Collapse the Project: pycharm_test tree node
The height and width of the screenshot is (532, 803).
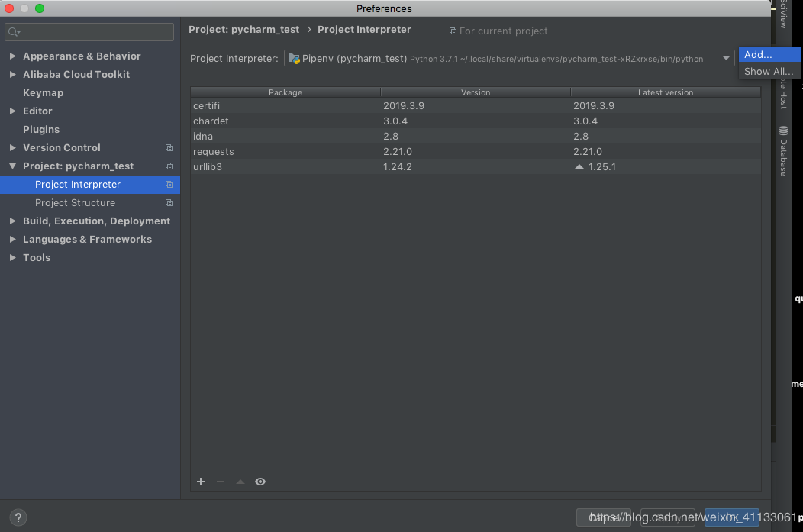point(13,166)
